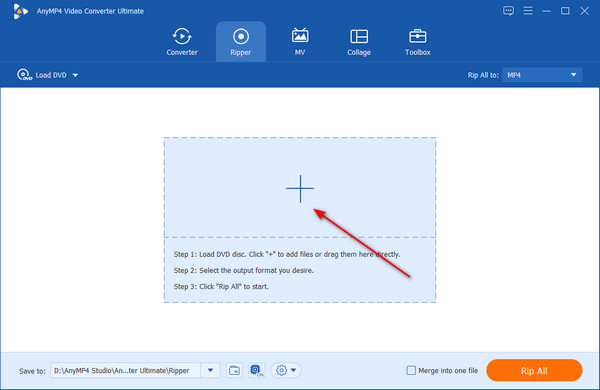Toggle the hardware acceleration chip icon
This screenshot has width=600, height=390.
click(256, 370)
